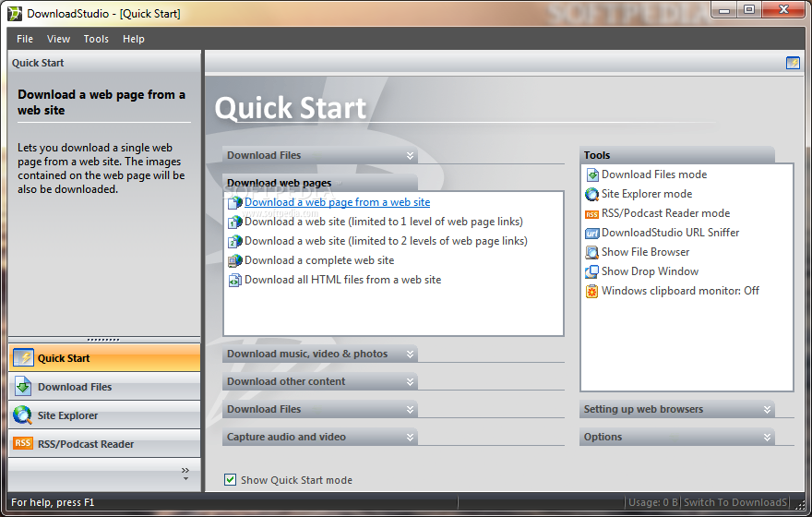The width and height of the screenshot is (812, 517).
Task: Switch to Quick Start sidebar pane
Action: pyautogui.click(x=104, y=358)
